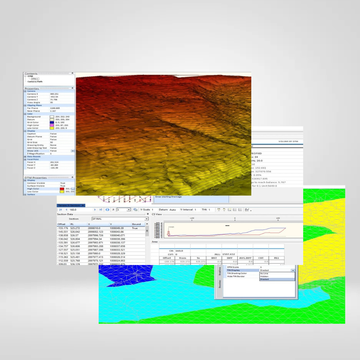Image resolution: width=360 pixels, height=360 pixels.
Task: Click the white Background color swatch
Action: coord(52,117)
